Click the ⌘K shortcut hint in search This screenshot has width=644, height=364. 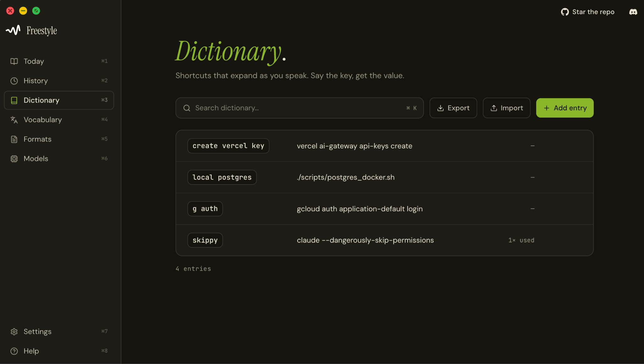[411, 108]
